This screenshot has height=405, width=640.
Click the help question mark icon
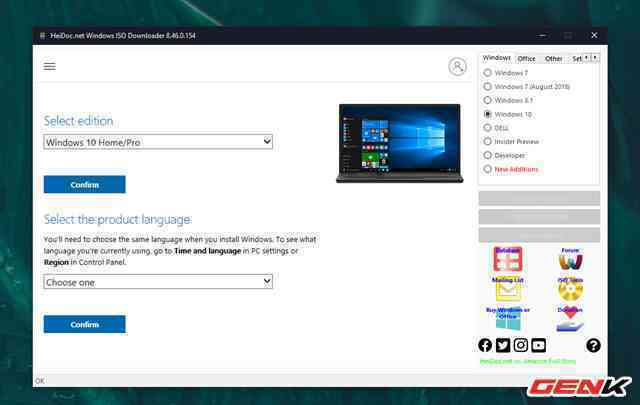[593, 345]
